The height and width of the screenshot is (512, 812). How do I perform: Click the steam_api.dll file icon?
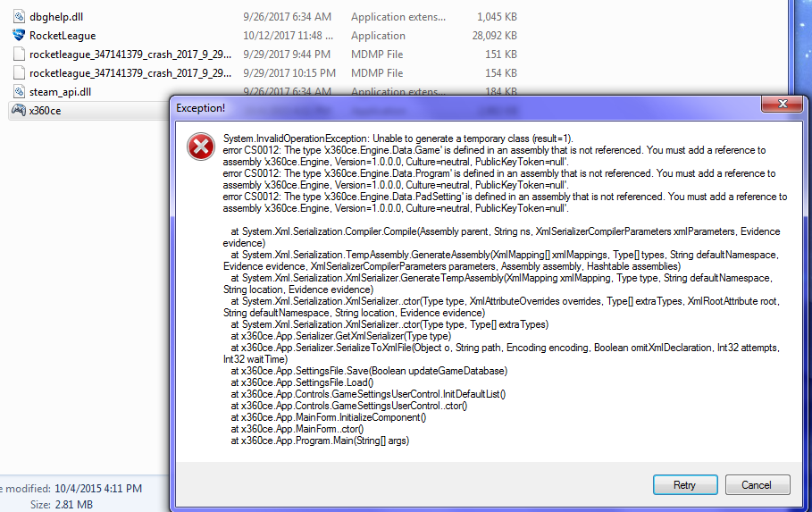19,92
